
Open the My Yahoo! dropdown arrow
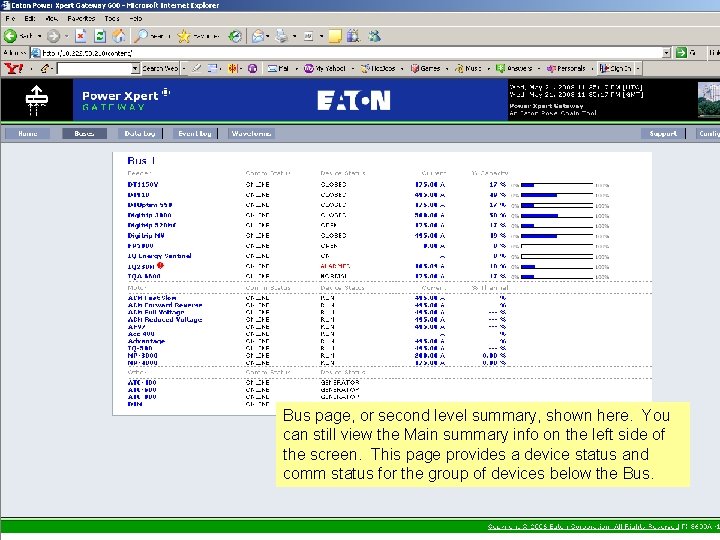tap(353, 68)
